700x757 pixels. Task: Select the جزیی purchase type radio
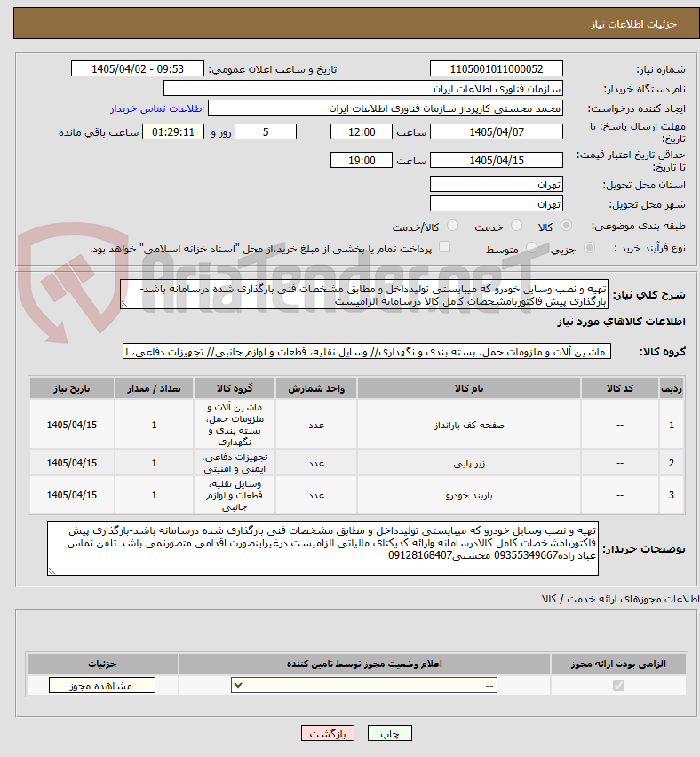[589, 248]
